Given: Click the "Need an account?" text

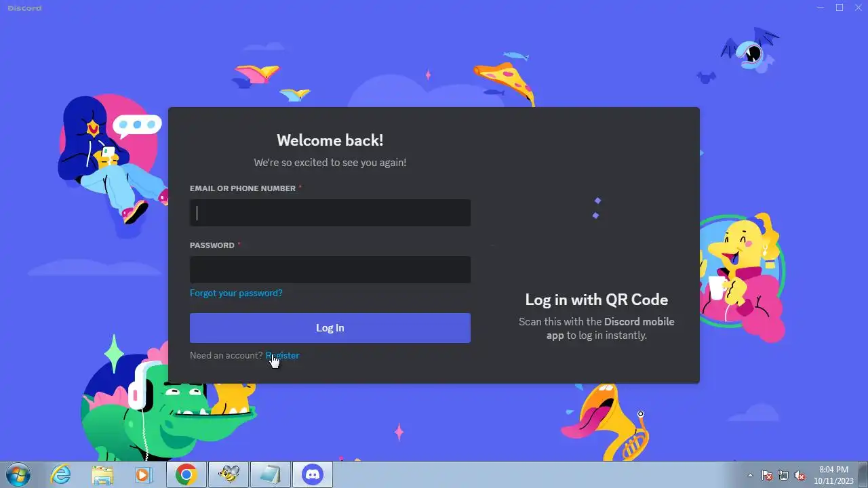Looking at the screenshot, I should (x=226, y=355).
